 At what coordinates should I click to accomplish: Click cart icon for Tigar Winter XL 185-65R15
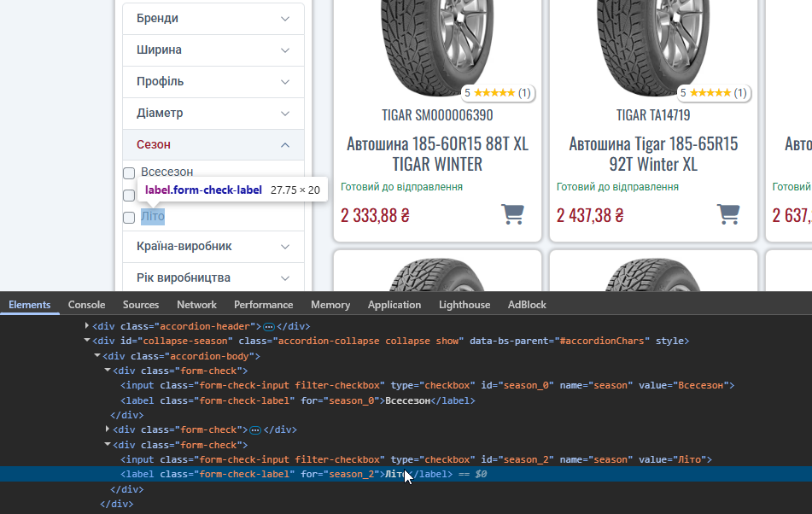coord(728,214)
